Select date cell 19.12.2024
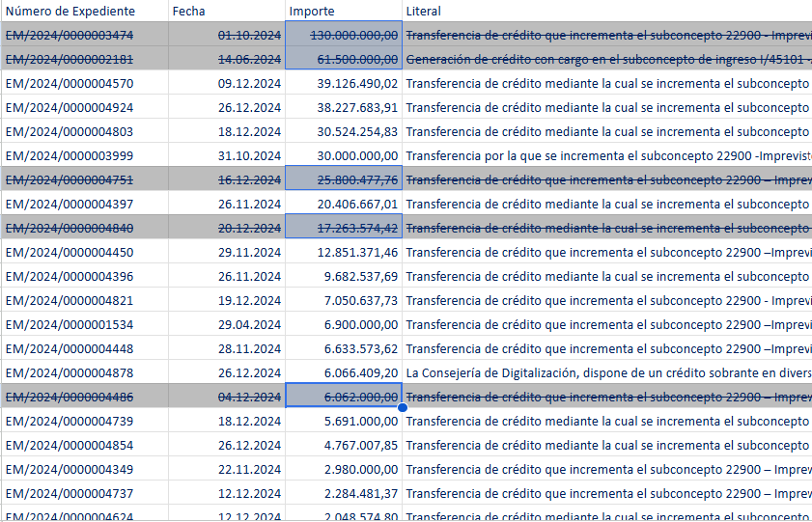The height and width of the screenshot is (522, 812). point(227,301)
